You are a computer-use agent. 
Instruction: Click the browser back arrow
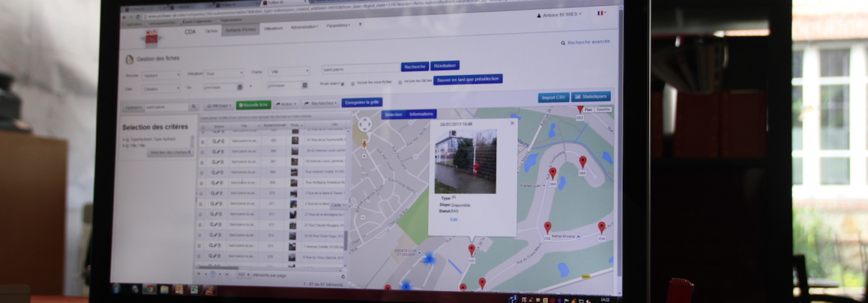tap(126, 19)
